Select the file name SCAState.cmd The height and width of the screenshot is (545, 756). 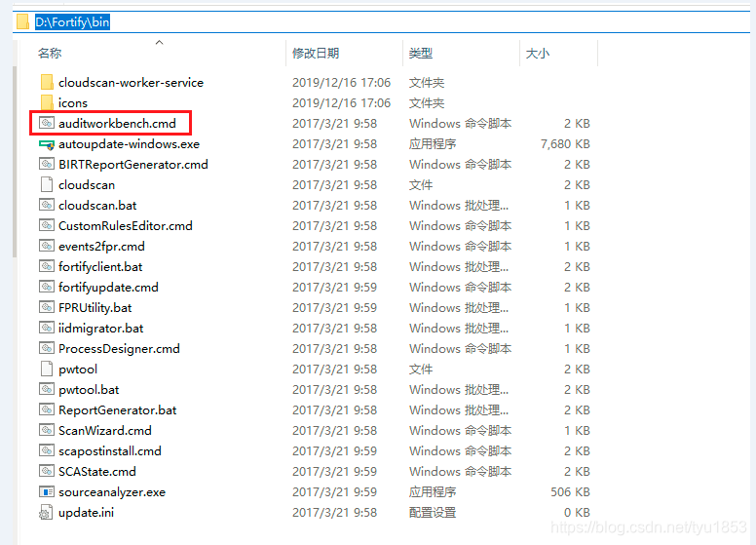(x=96, y=472)
